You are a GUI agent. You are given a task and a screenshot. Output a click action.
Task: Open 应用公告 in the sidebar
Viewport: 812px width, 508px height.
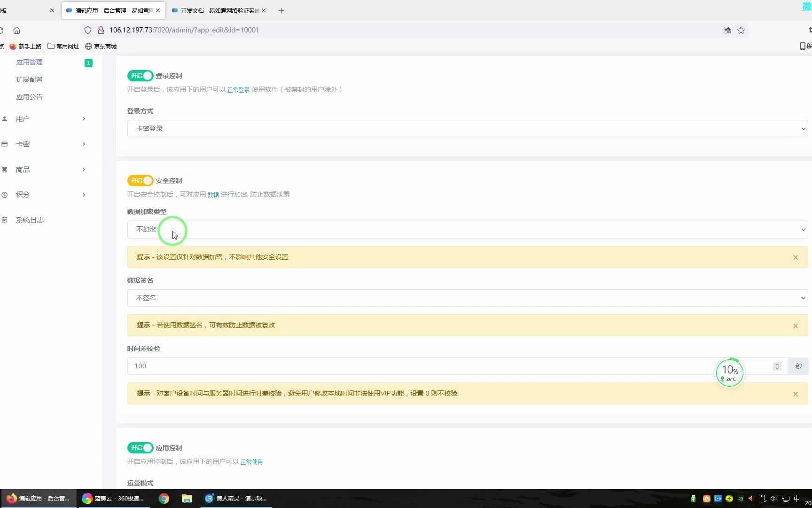pyautogui.click(x=29, y=97)
